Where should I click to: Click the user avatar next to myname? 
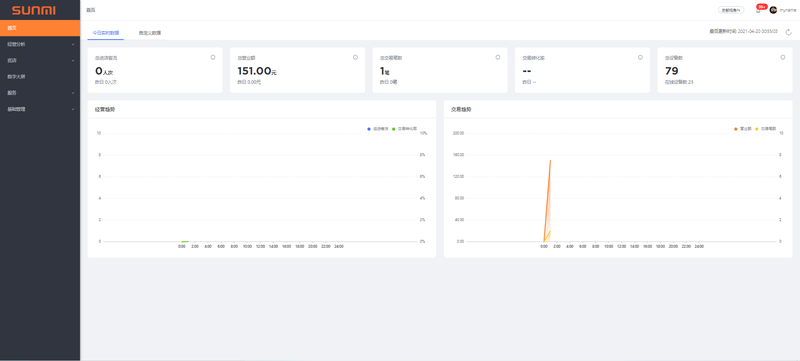(x=773, y=10)
